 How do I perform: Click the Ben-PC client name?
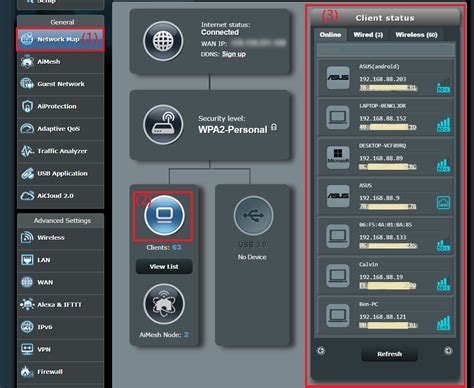click(x=368, y=304)
